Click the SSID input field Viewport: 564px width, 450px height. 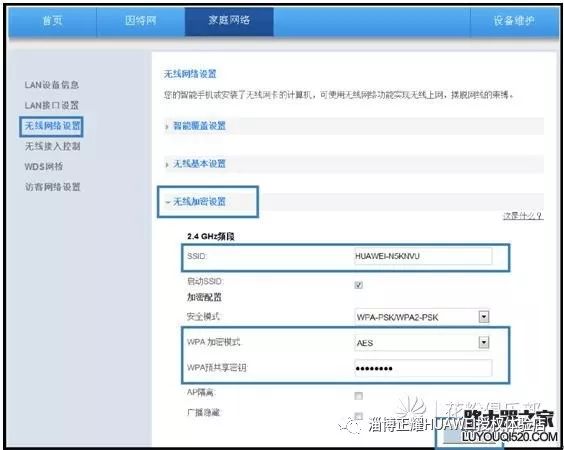tap(423, 256)
